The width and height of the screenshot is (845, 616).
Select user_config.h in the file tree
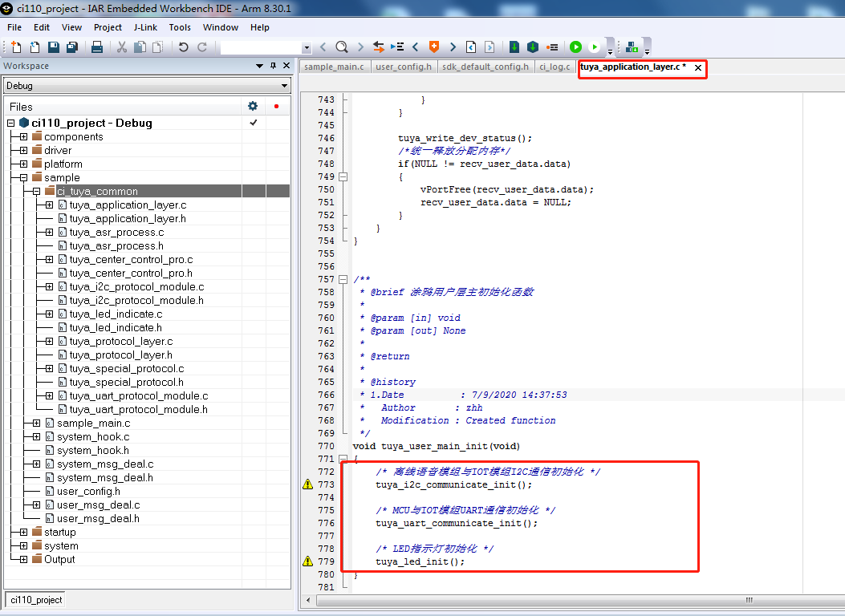tap(88, 491)
